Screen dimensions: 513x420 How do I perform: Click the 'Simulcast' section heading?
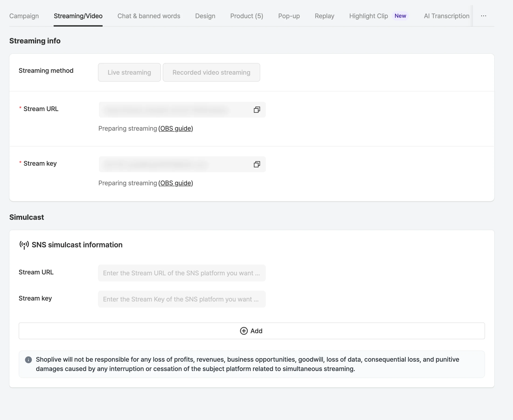tap(27, 217)
